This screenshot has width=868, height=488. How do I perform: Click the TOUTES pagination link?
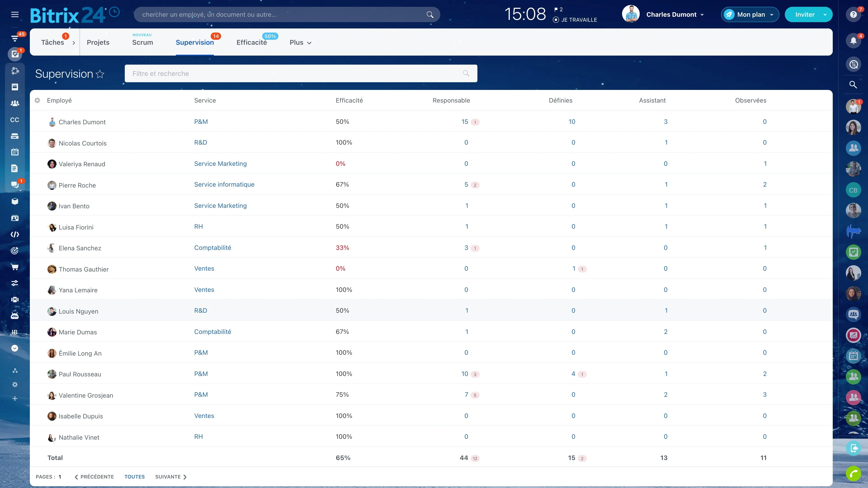point(134,477)
